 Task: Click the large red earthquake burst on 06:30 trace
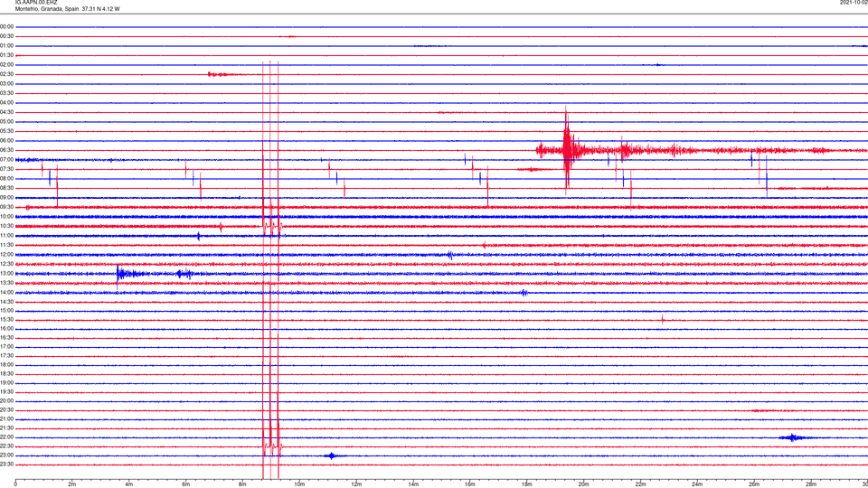pyautogui.click(x=567, y=150)
